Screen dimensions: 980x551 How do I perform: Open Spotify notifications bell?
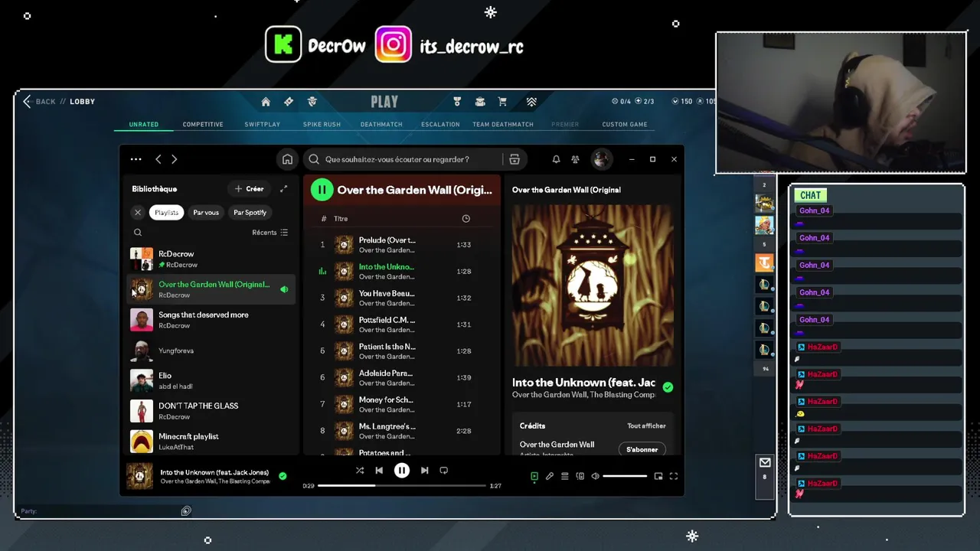tap(556, 159)
